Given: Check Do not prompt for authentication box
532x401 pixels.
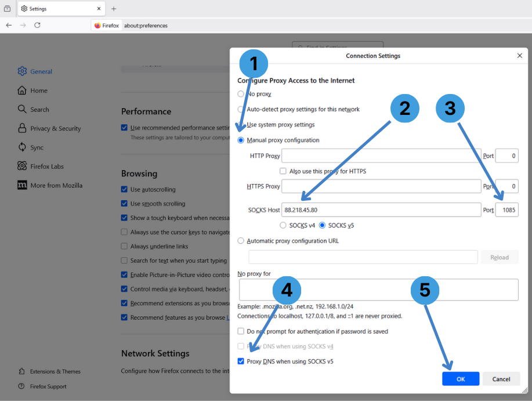Looking at the screenshot, I should 241,331.
